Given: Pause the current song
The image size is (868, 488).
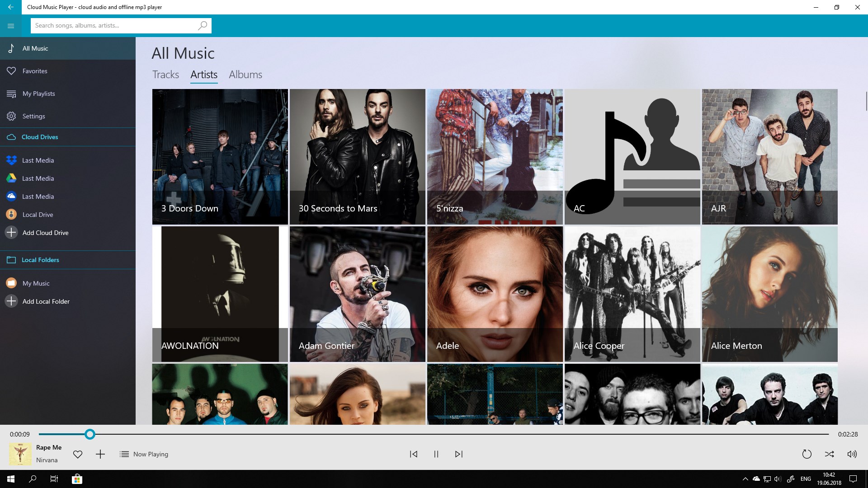Looking at the screenshot, I should (436, 454).
